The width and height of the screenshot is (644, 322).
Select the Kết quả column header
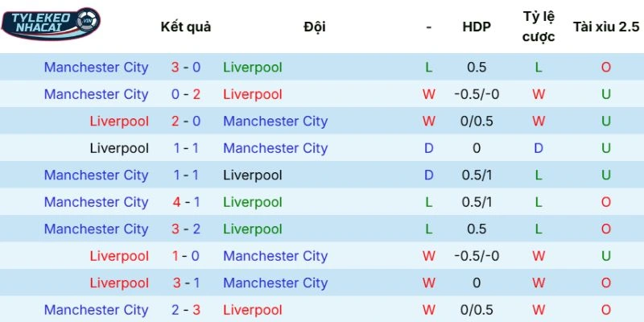(x=186, y=27)
